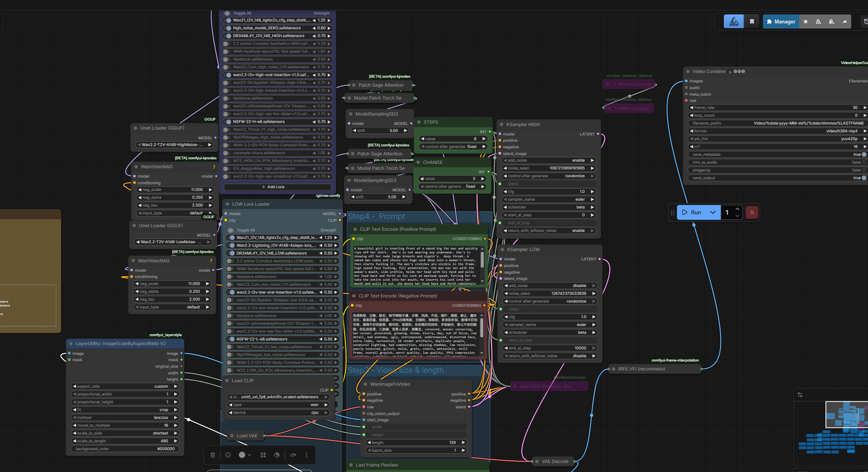Click the trash delete icon in selection toolbar

pos(213,455)
